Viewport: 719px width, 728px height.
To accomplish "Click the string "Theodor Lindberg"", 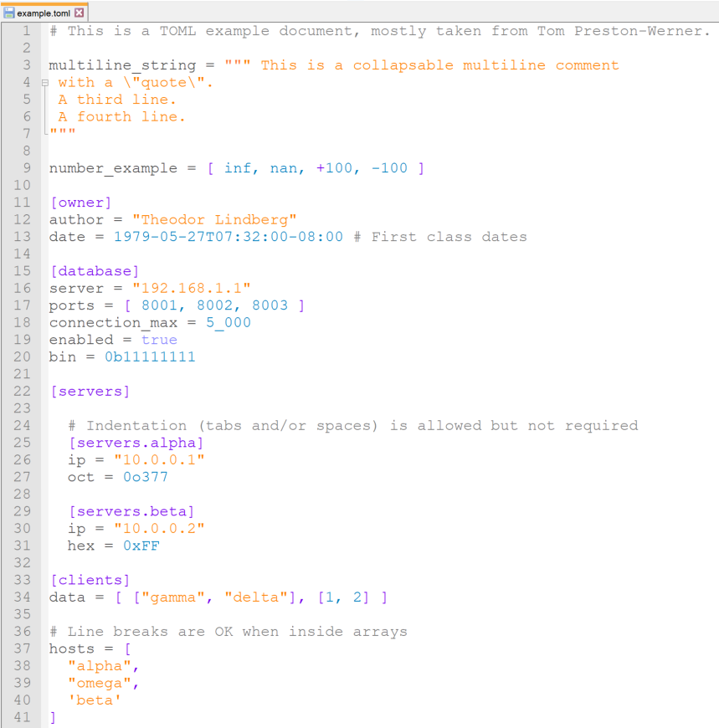I will tap(214, 219).
